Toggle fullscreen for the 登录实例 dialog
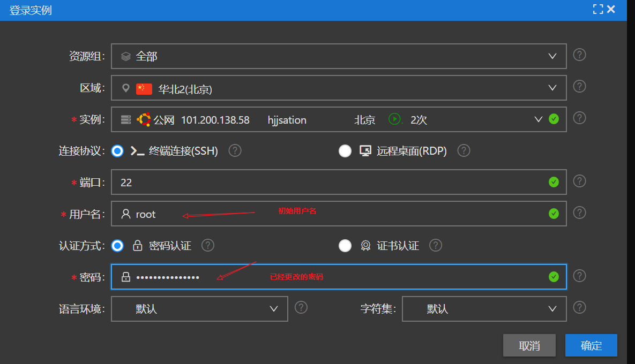635x364 pixels. (x=598, y=9)
